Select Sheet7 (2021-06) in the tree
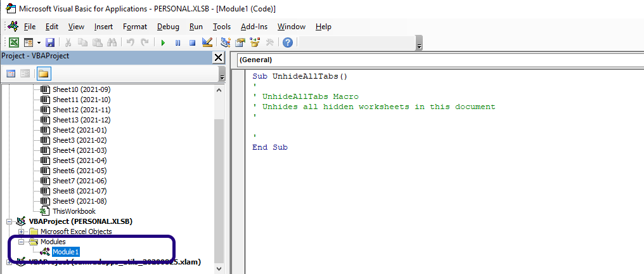The width and height of the screenshot is (644, 274). [x=80, y=181]
